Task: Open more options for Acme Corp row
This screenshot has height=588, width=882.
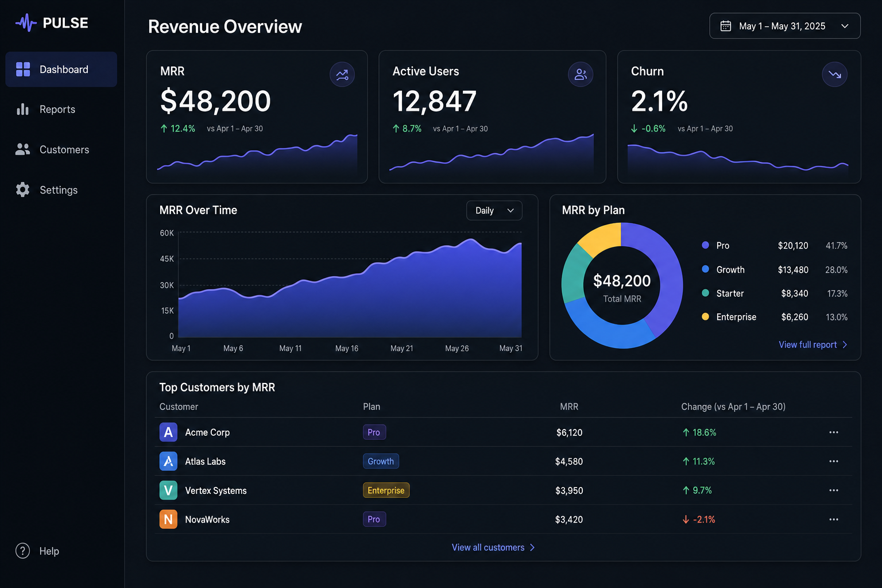Action: coord(834,432)
